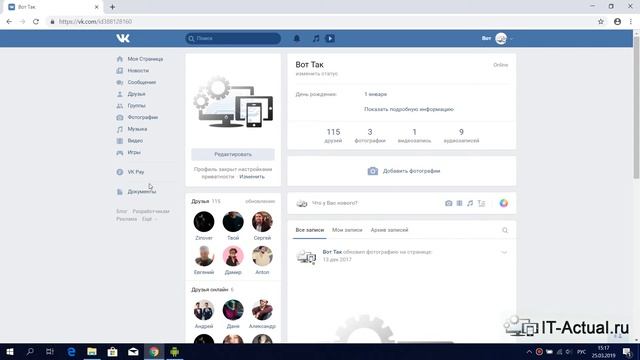Open Документы in sidebar
640x360 pixels.
tap(137, 191)
